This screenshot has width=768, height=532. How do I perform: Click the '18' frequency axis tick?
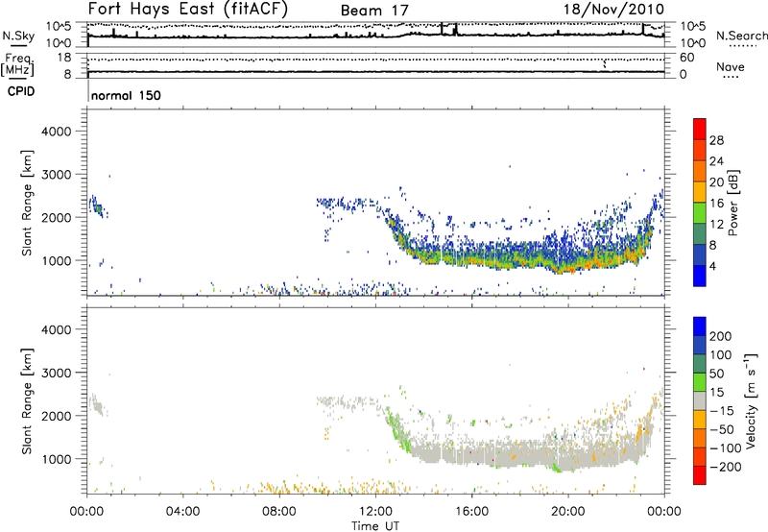64,58
